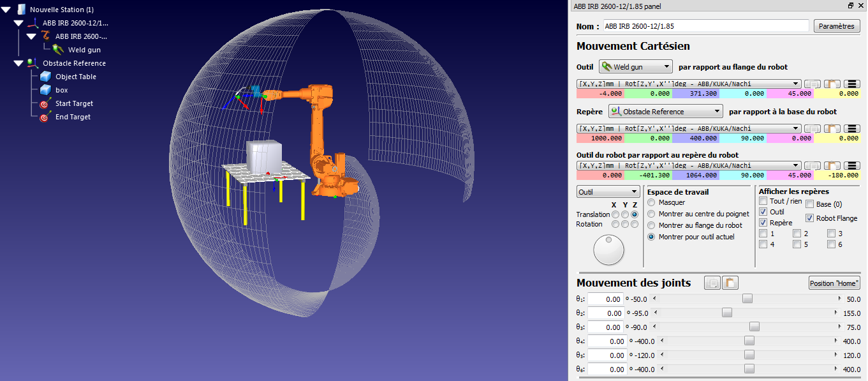Click the Outil Z value 371.300
The width and height of the screenshot is (868, 381).
click(696, 93)
